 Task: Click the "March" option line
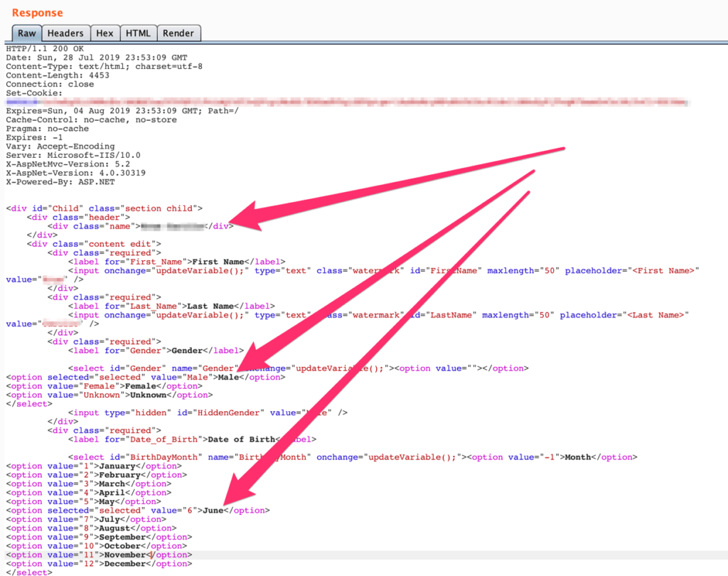(x=89, y=484)
